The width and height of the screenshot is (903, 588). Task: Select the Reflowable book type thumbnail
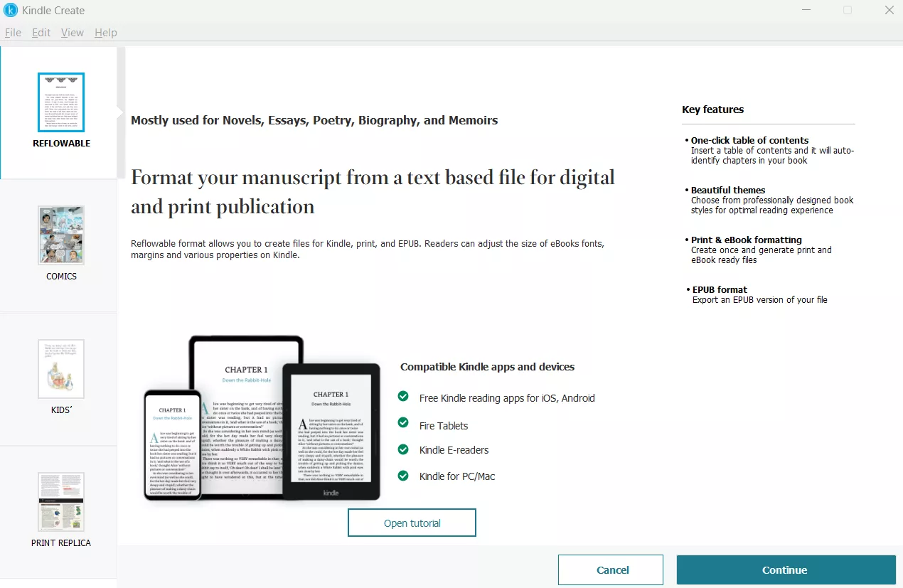coord(61,102)
